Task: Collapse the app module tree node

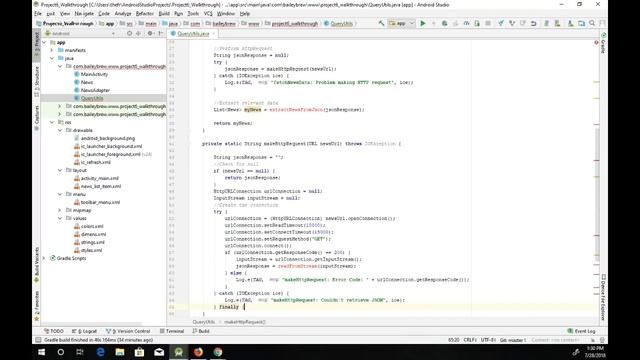Action: tap(44, 42)
